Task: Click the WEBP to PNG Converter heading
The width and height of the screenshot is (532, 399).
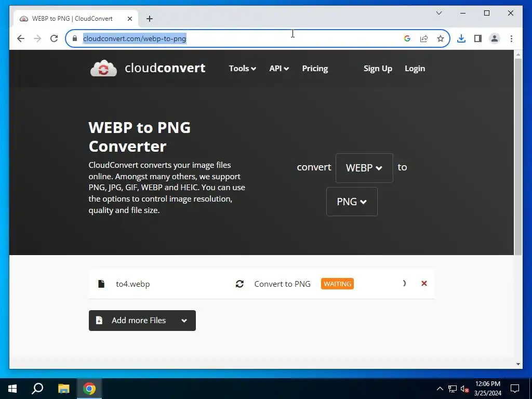Action: tap(139, 137)
